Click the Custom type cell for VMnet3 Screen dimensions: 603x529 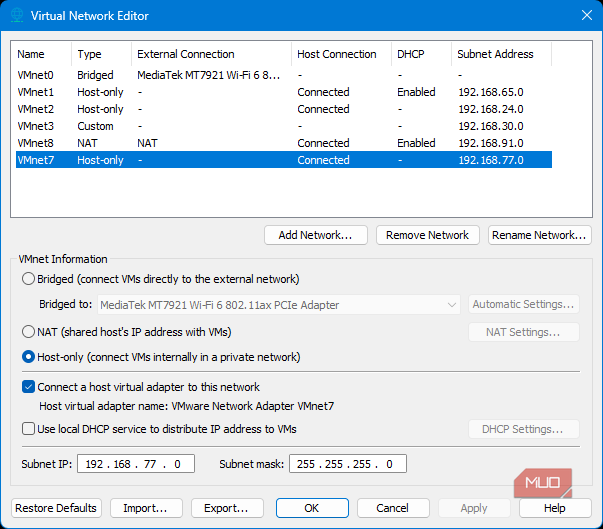tap(95, 126)
